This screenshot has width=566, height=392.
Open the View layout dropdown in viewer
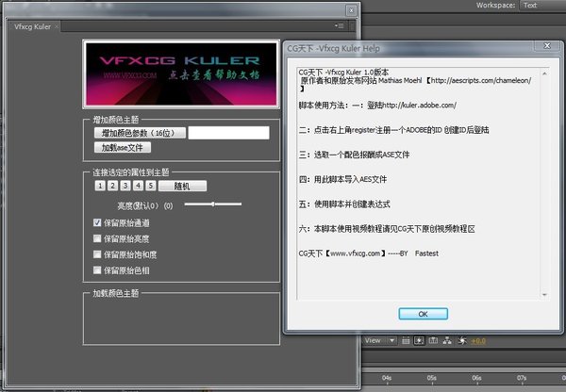(380, 340)
